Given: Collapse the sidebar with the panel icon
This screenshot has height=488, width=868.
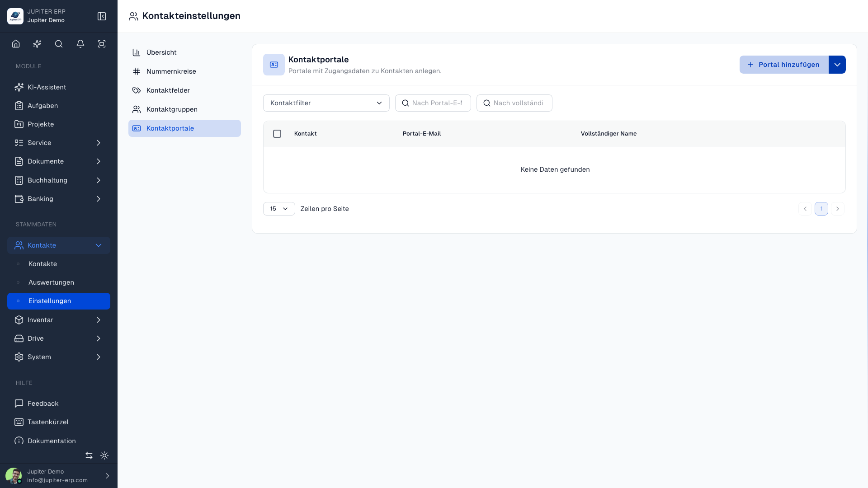Looking at the screenshot, I should click(102, 16).
